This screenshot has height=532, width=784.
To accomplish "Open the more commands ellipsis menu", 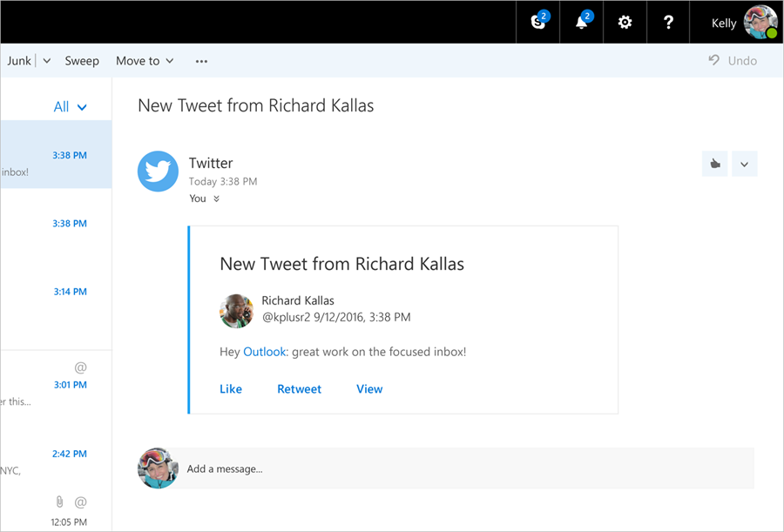I will [201, 61].
